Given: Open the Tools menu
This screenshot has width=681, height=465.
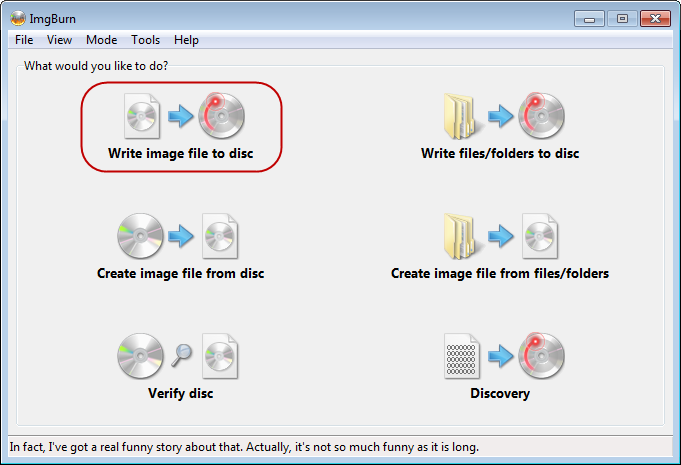Looking at the screenshot, I should 145,40.
